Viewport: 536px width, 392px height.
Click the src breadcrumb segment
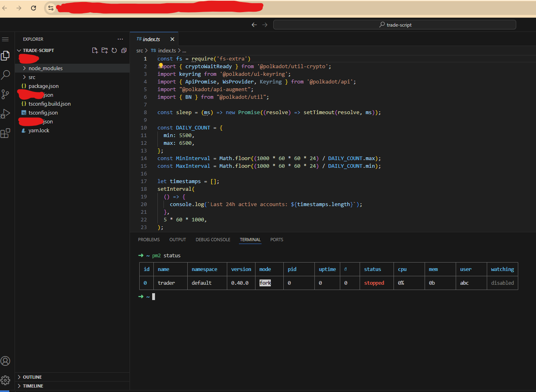click(140, 50)
